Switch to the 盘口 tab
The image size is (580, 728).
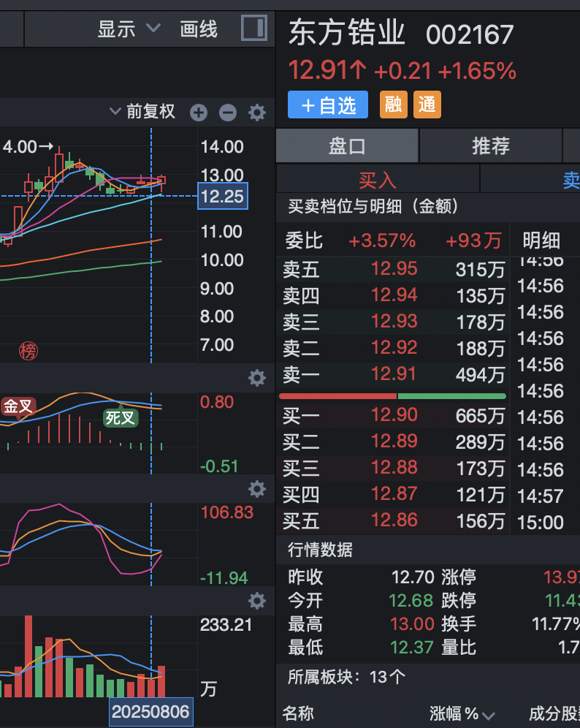tap(347, 145)
